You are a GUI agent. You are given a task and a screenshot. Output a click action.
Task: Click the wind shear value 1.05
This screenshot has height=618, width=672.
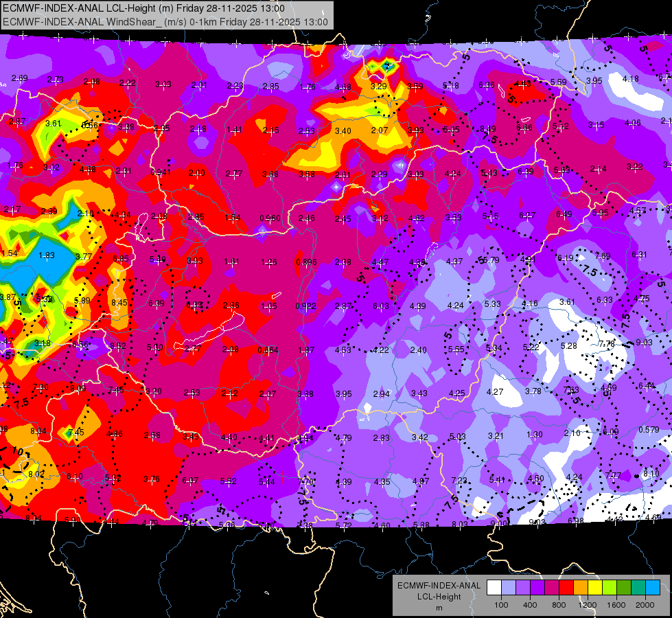(269, 306)
